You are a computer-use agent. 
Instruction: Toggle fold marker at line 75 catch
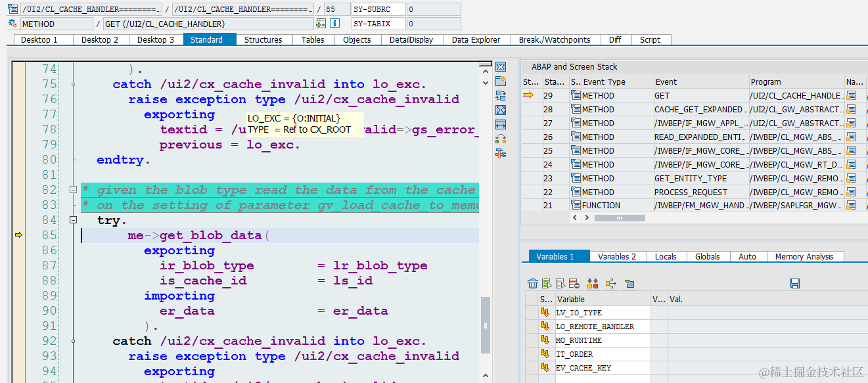[74, 84]
